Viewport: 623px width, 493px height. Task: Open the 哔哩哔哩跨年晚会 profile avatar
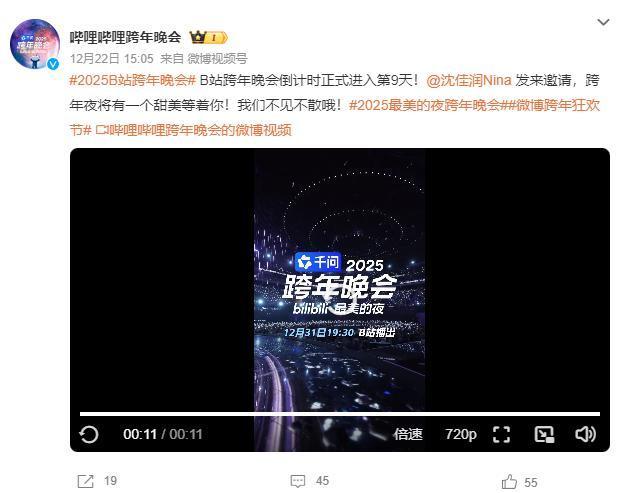[35, 44]
